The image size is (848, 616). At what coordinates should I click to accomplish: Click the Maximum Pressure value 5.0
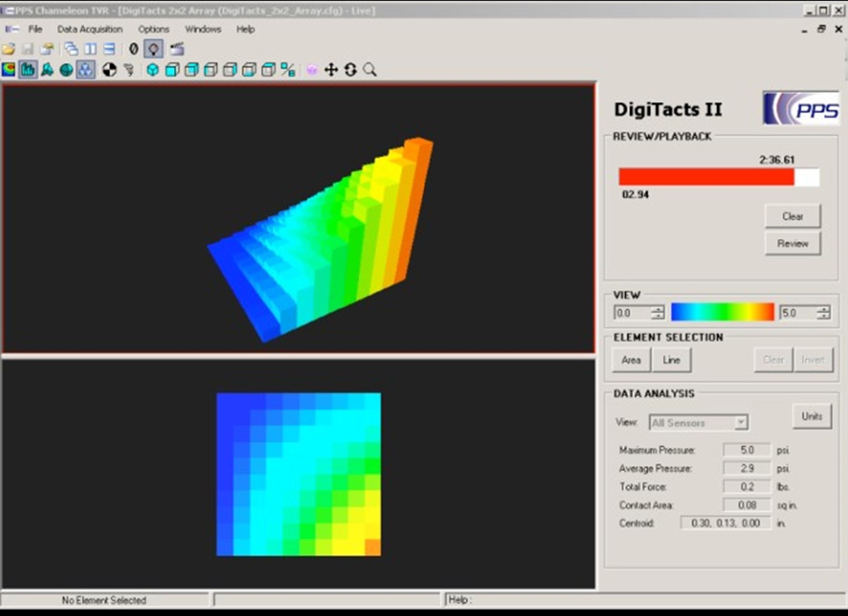click(x=747, y=450)
